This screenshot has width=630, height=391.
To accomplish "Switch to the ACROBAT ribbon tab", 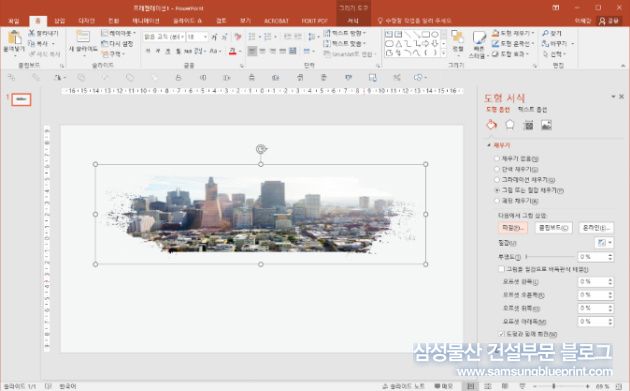I will point(276,21).
